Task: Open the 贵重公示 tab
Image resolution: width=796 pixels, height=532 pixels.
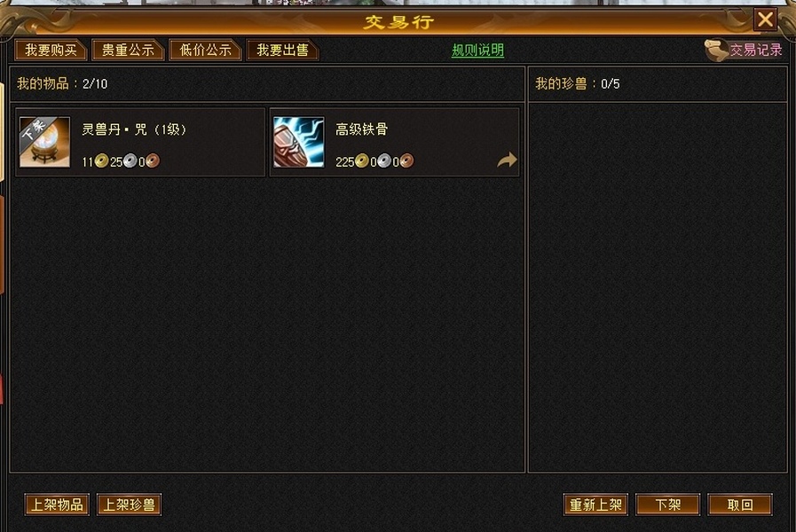Action: coord(128,51)
